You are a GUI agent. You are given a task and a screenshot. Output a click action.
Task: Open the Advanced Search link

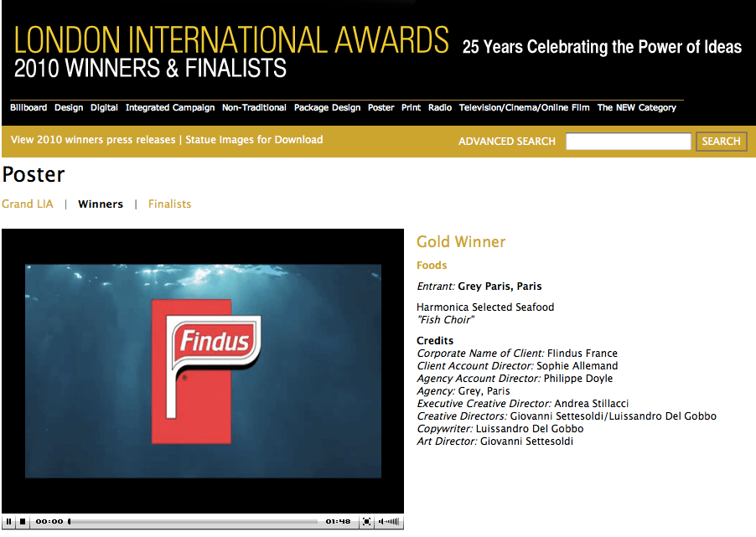point(507,142)
